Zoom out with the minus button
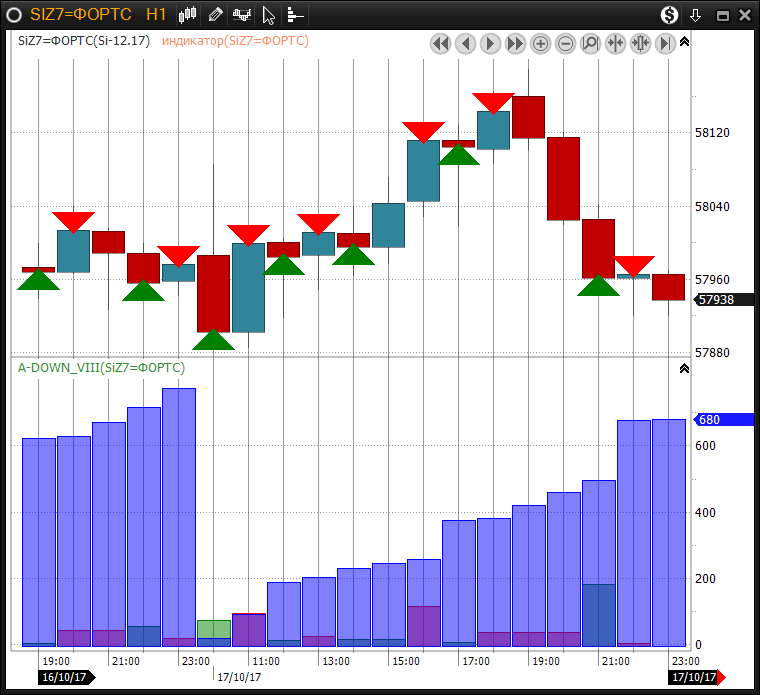 point(565,43)
